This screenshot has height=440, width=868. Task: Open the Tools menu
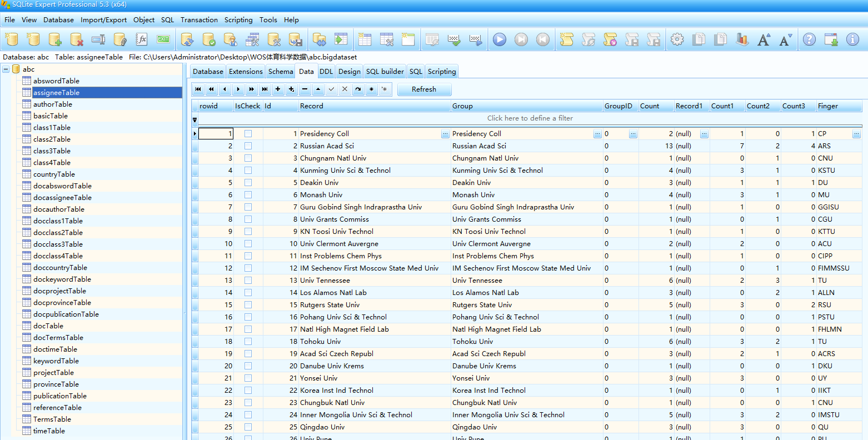pos(268,20)
